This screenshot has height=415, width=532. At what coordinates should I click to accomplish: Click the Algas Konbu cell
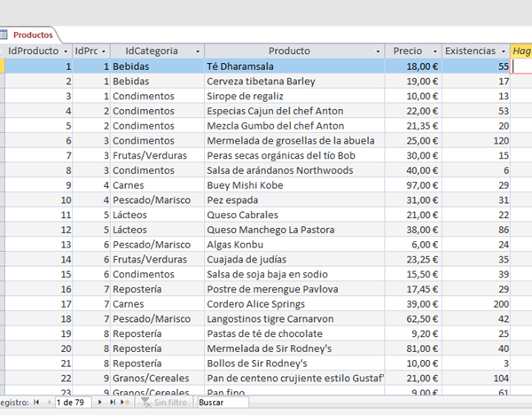pos(294,245)
